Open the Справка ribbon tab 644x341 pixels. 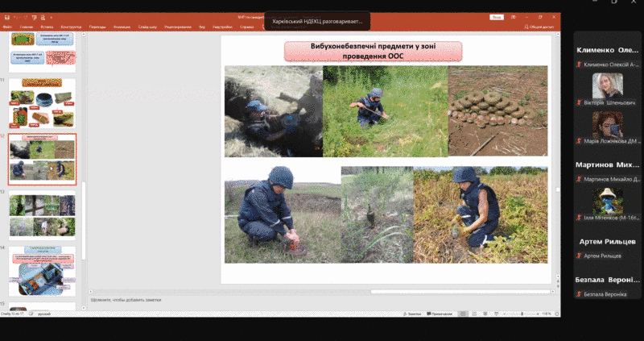247,27
